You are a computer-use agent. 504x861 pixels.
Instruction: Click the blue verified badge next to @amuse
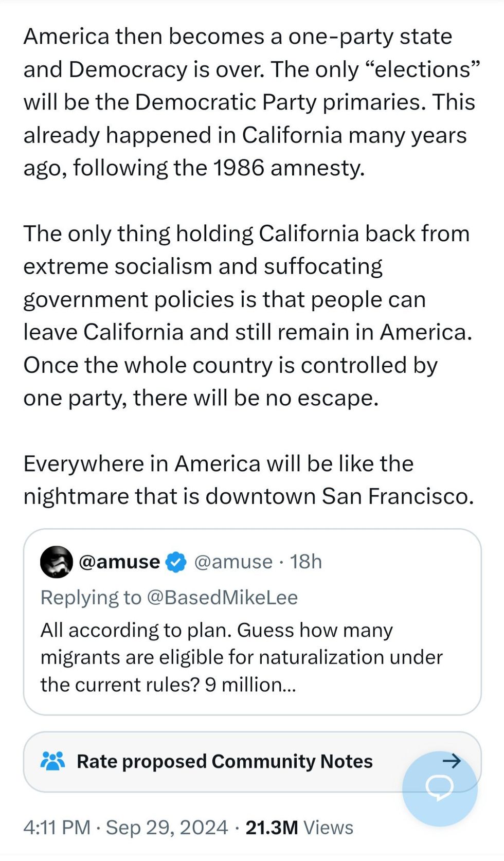click(176, 562)
